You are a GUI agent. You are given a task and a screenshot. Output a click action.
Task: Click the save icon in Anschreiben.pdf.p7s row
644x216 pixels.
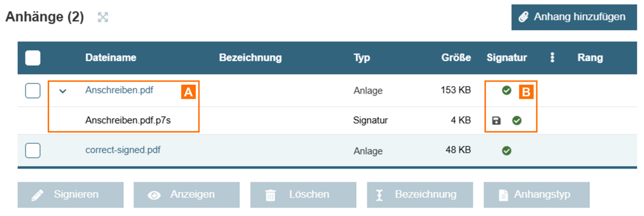[496, 120]
